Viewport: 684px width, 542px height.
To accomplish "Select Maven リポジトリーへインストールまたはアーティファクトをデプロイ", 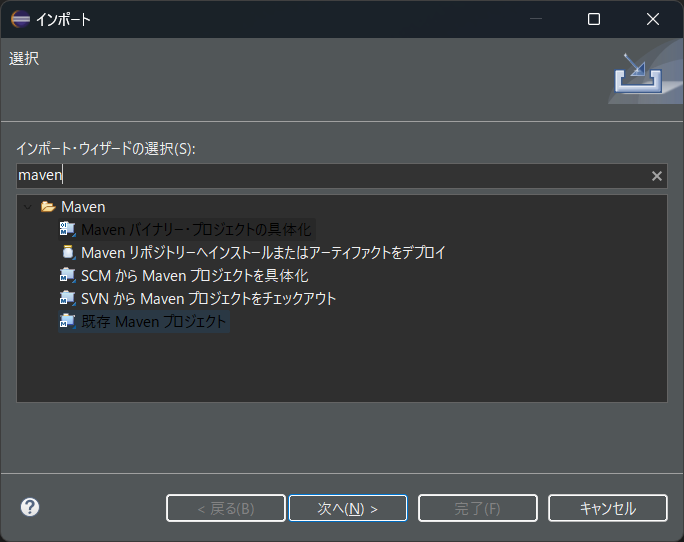I will [263, 253].
